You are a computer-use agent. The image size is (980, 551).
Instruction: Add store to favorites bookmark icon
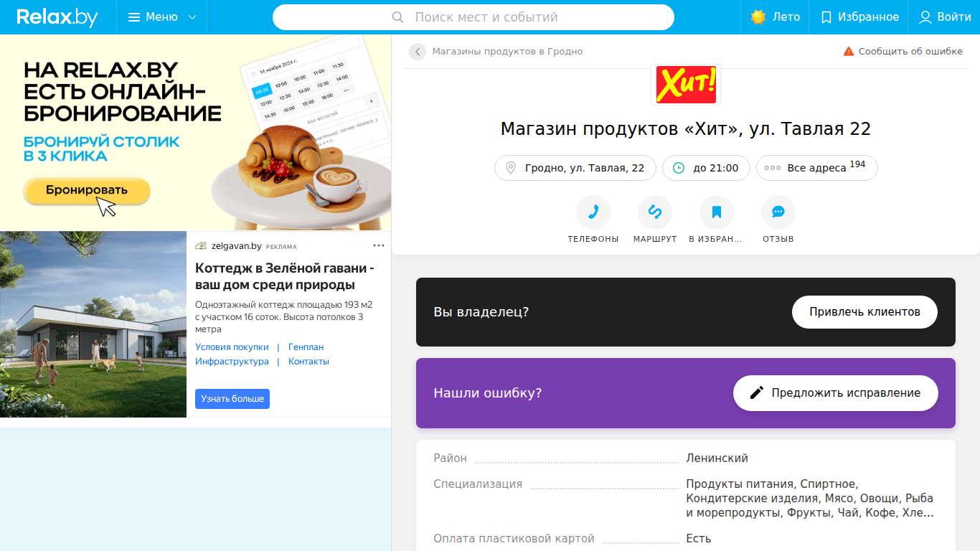(717, 212)
